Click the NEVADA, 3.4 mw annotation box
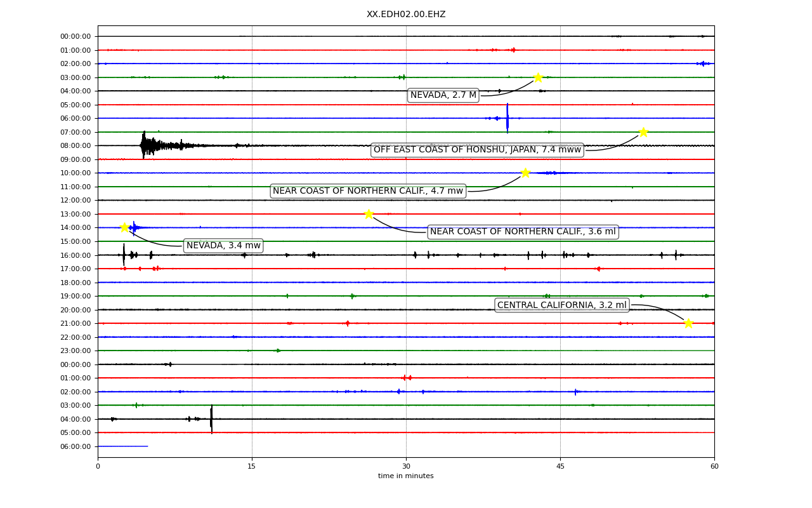Screen dimensions: 812x508 (223, 246)
